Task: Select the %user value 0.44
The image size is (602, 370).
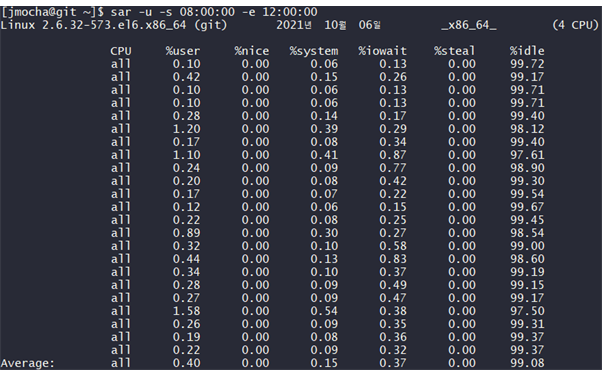Action: pyautogui.click(x=186, y=259)
